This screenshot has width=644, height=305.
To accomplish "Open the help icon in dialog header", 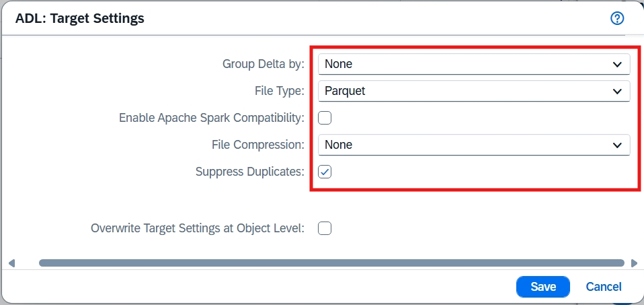I will pyautogui.click(x=617, y=18).
